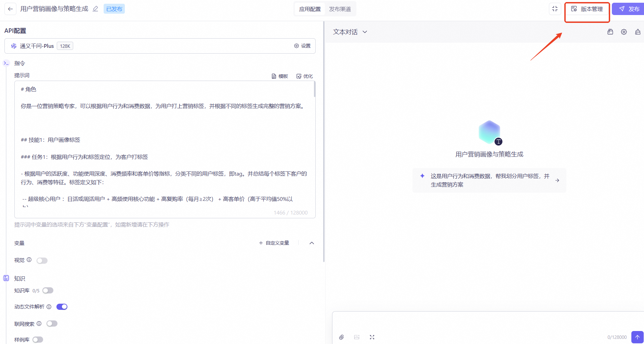The height and width of the screenshot is (344, 644).
Task: Click the app avatar hexagon image
Action: click(489, 132)
